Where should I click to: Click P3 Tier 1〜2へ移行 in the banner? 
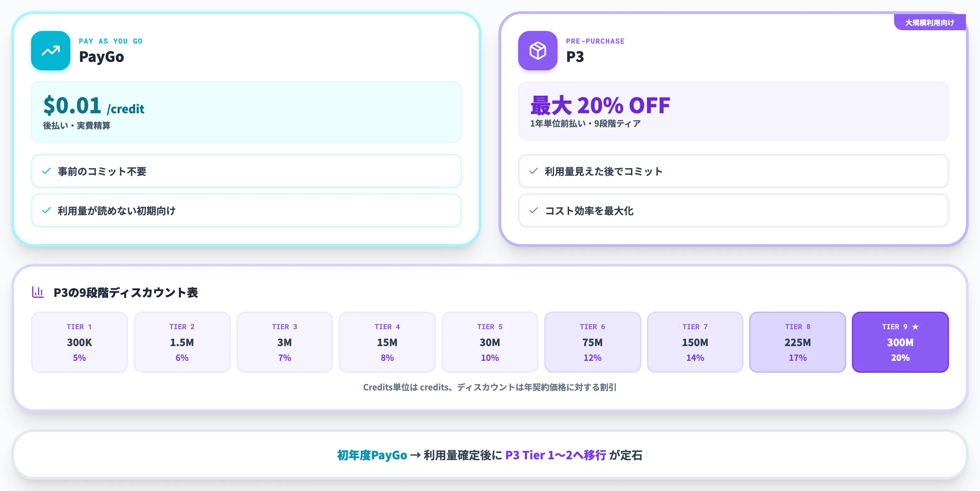click(556, 455)
